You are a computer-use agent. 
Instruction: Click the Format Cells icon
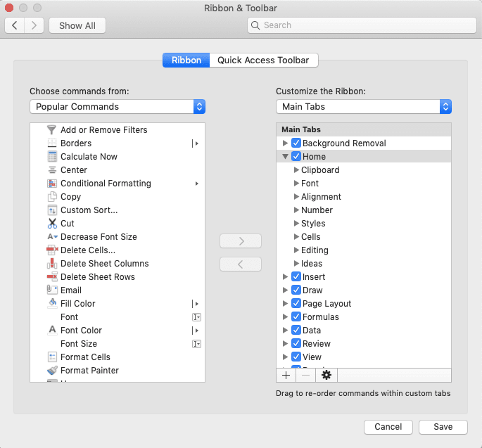pyautogui.click(x=52, y=357)
